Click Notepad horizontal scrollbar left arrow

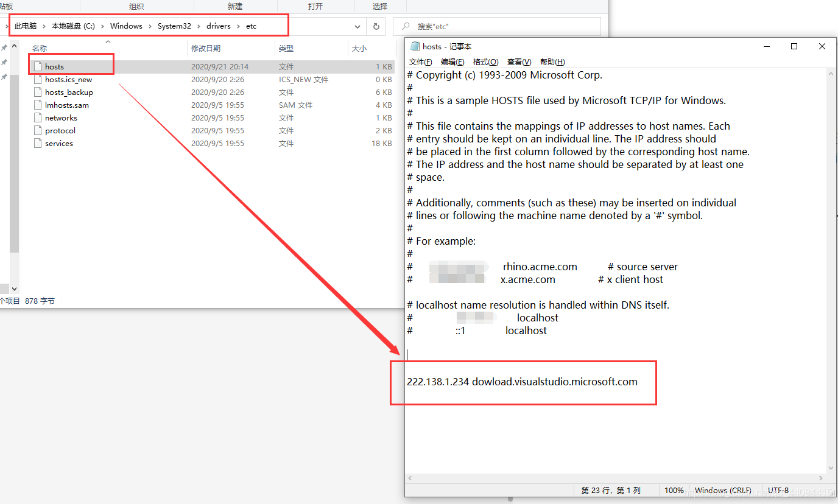[410, 478]
